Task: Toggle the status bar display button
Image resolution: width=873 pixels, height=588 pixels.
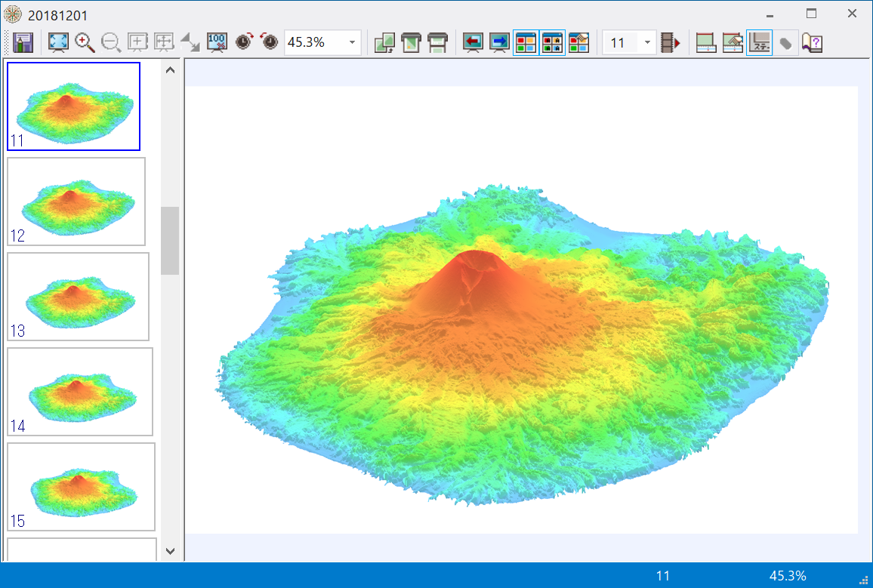Action: (760, 43)
